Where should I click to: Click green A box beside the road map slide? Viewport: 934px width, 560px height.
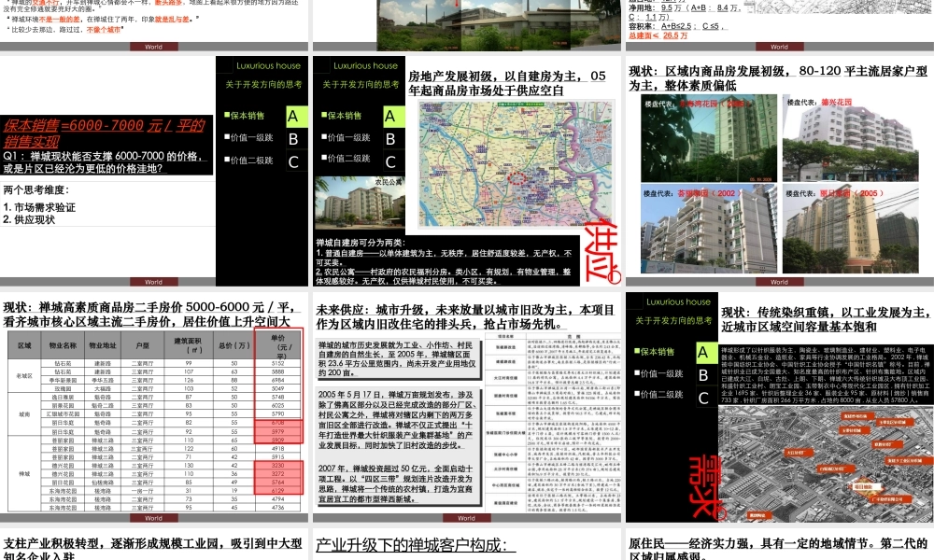394,117
